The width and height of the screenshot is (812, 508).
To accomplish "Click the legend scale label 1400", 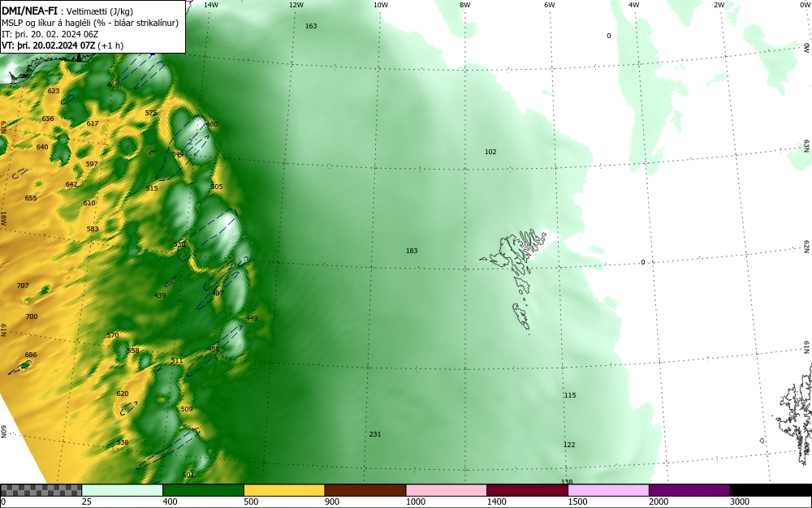I will 496,502.
